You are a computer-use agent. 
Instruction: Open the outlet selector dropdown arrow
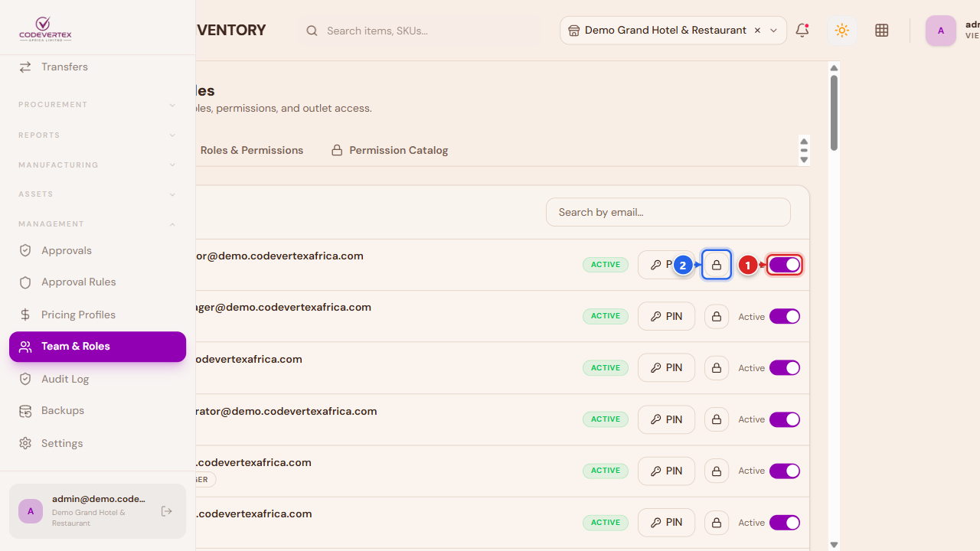[x=773, y=31]
